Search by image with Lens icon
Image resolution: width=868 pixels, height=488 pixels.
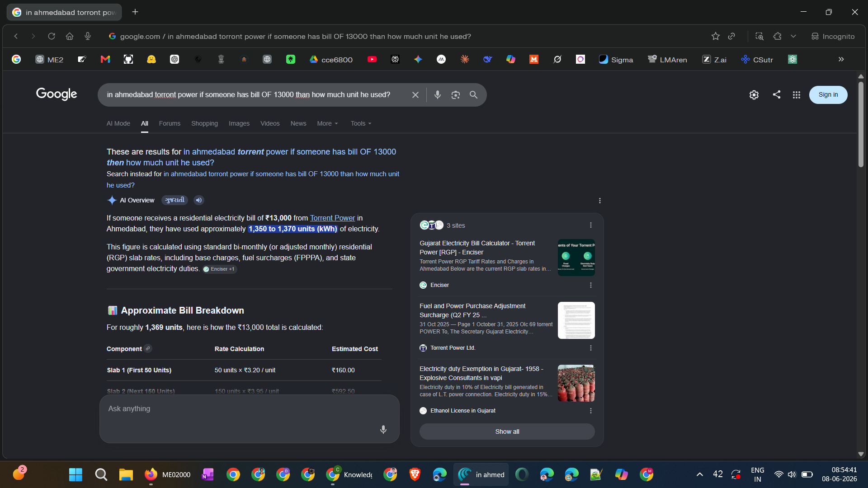pyautogui.click(x=456, y=95)
